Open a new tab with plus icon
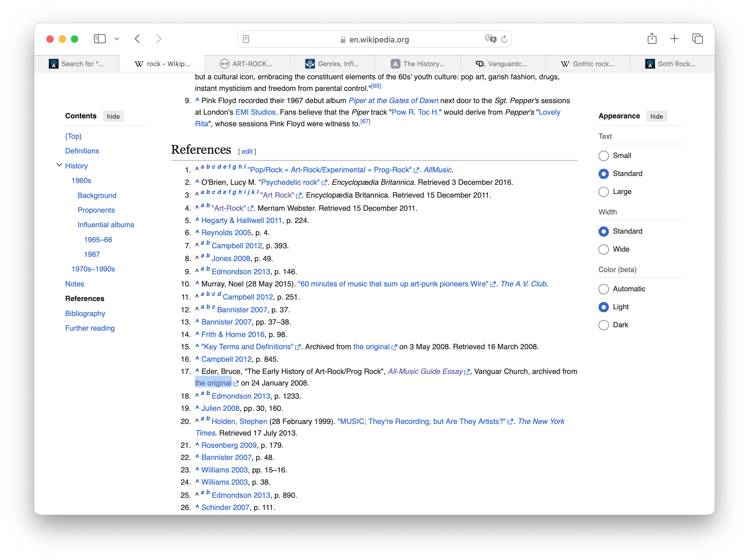This screenshot has height=560, width=749. (x=674, y=39)
